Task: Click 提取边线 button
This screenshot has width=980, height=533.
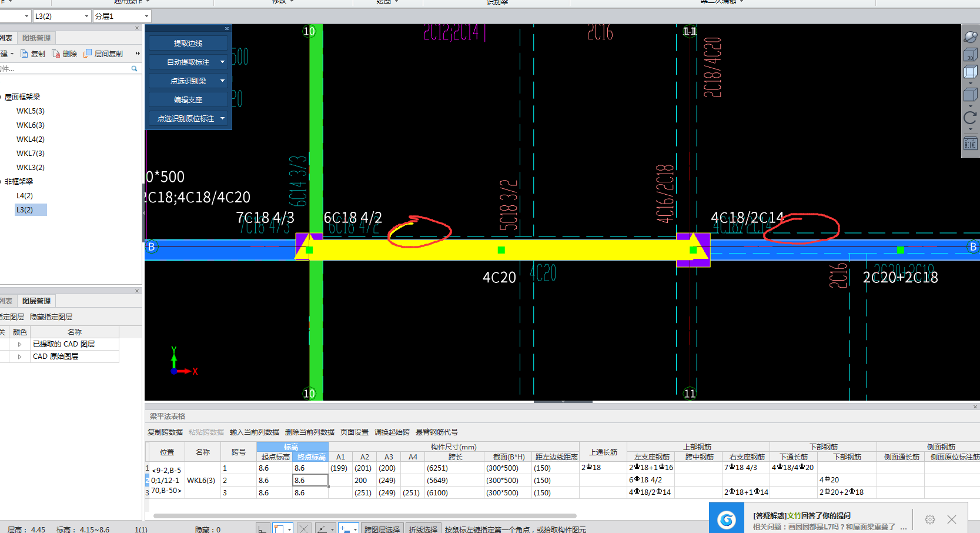Action: click(188, 43)
